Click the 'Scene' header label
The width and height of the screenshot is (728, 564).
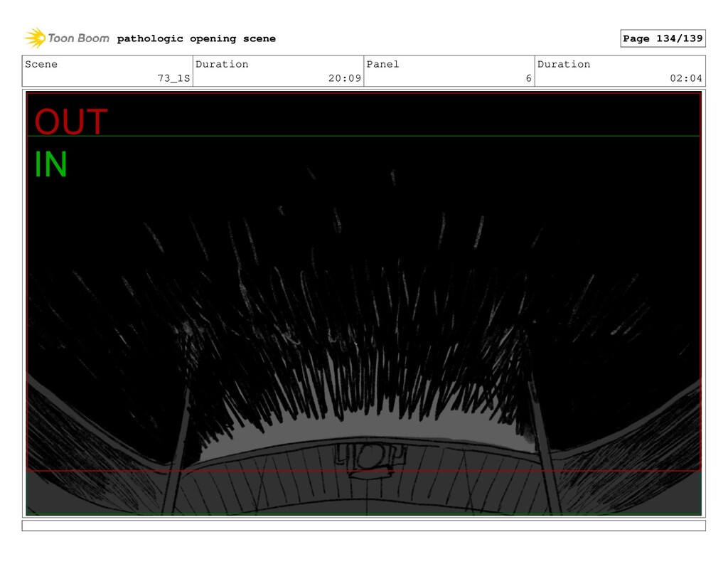point(41,64)
